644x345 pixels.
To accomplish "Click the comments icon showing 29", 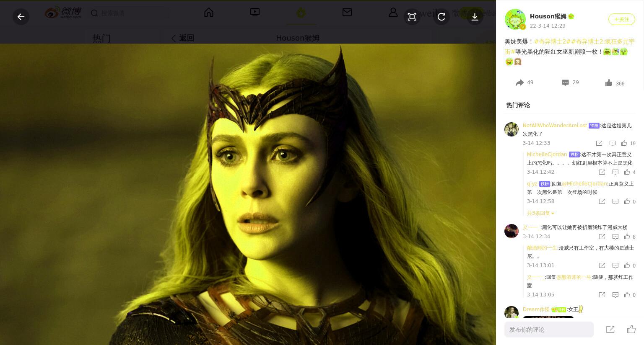I will coord(570,82).
